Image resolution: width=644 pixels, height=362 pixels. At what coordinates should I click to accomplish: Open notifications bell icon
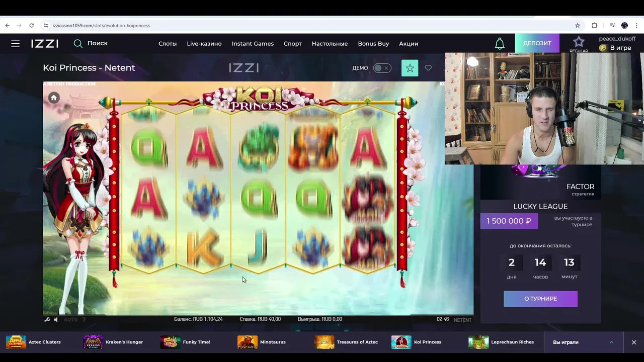[x=500, y=44]
